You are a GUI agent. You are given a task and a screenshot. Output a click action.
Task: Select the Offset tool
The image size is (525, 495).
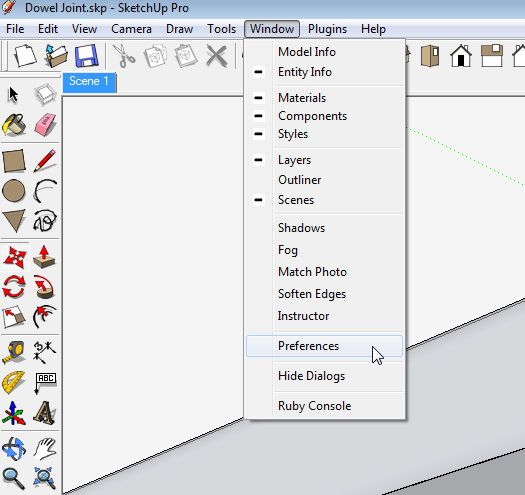(45, 316)
